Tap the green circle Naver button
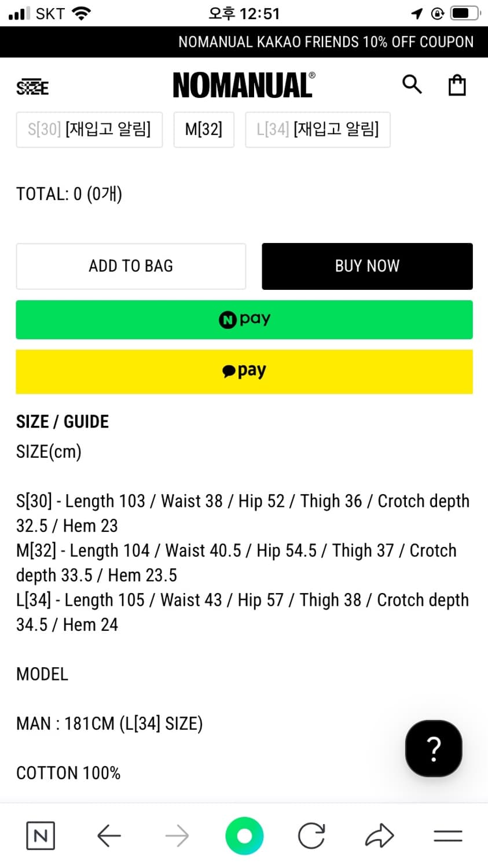This screenshot has height=868, width=488. pos(244,836)
